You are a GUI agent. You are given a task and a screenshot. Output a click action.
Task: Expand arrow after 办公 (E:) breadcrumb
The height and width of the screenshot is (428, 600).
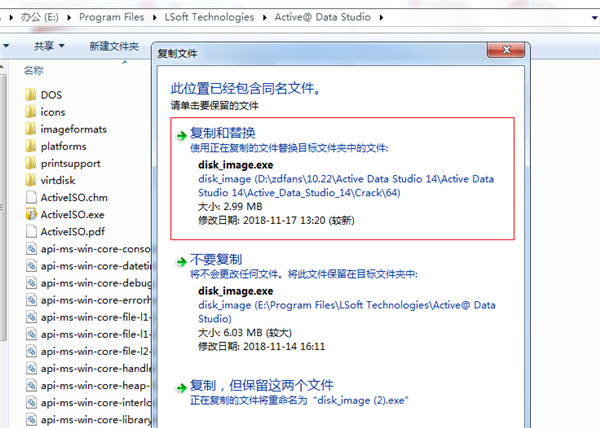pos(69,18)
